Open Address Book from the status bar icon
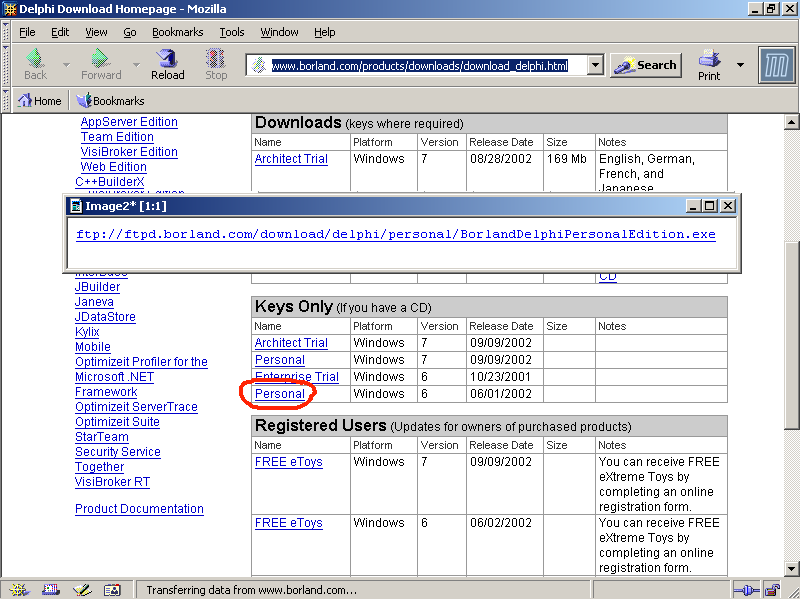 click(112, 590)
